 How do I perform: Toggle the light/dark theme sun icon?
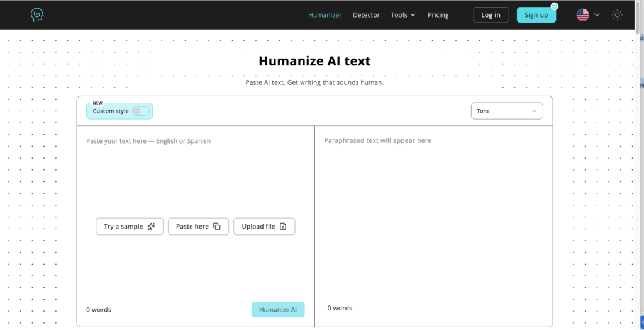[617, 15]
